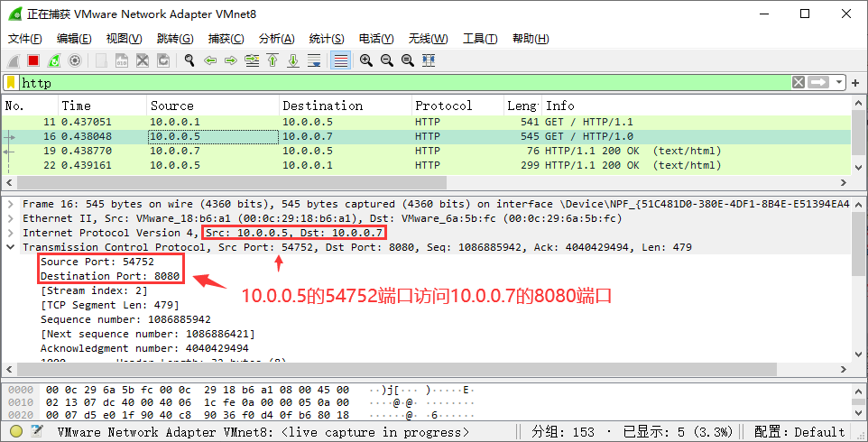Zoom out the main window text

click(387, 60)
